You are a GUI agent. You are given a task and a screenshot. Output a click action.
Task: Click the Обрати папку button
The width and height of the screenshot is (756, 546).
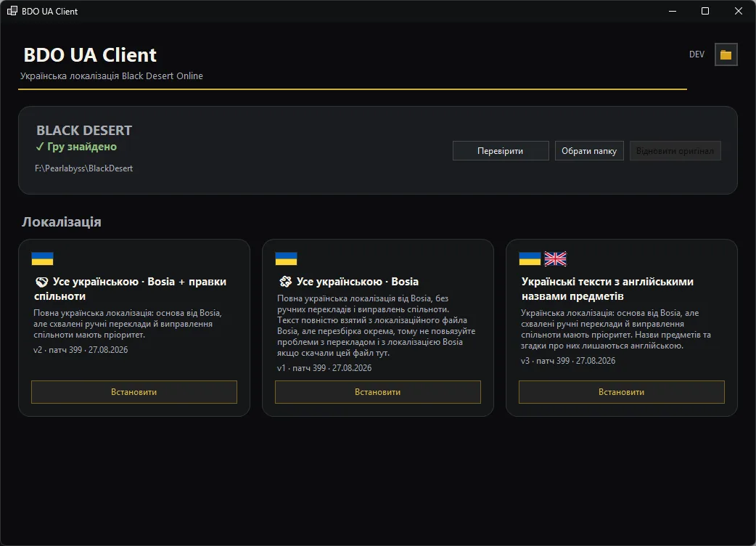click(x=589, y=150)
